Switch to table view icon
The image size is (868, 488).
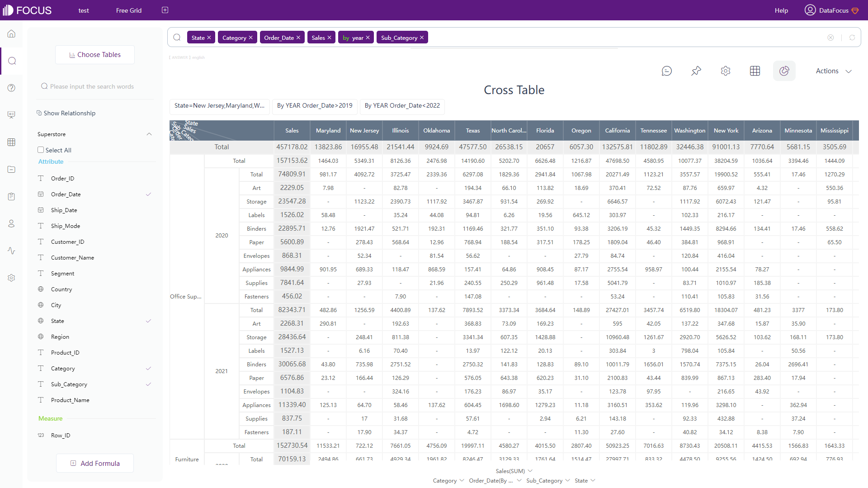click(x=755, y=71)
